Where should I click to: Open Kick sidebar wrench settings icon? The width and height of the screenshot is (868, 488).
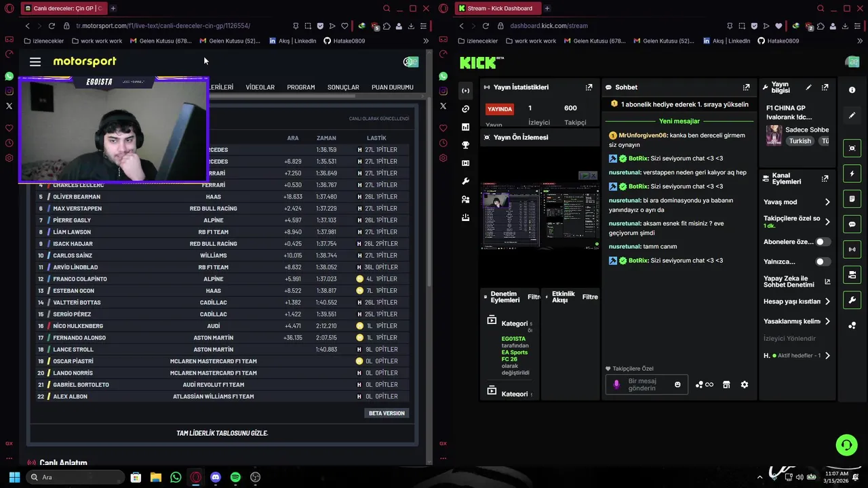[x=465, y=181]
